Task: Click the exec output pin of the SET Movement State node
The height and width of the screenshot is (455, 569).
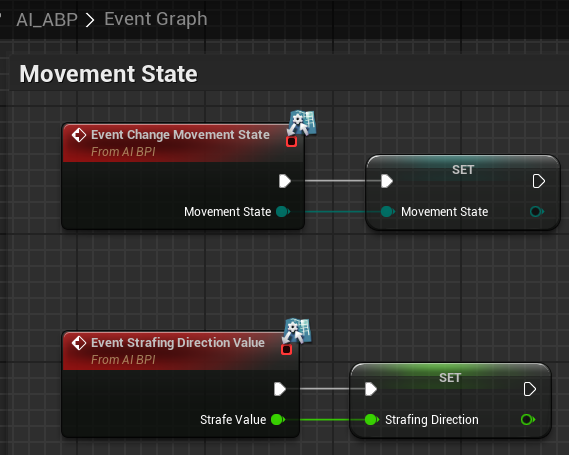Action: click(x=539, y=181)
